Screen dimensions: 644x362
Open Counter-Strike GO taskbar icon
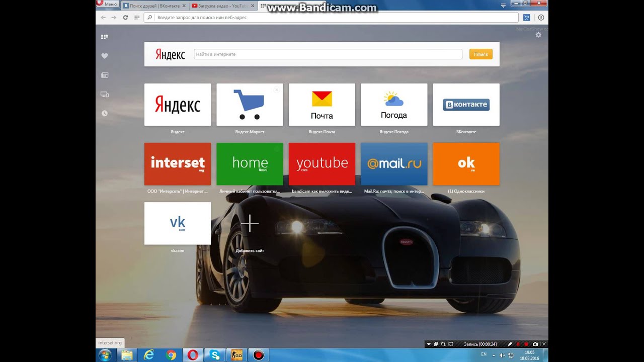point(236,355)
